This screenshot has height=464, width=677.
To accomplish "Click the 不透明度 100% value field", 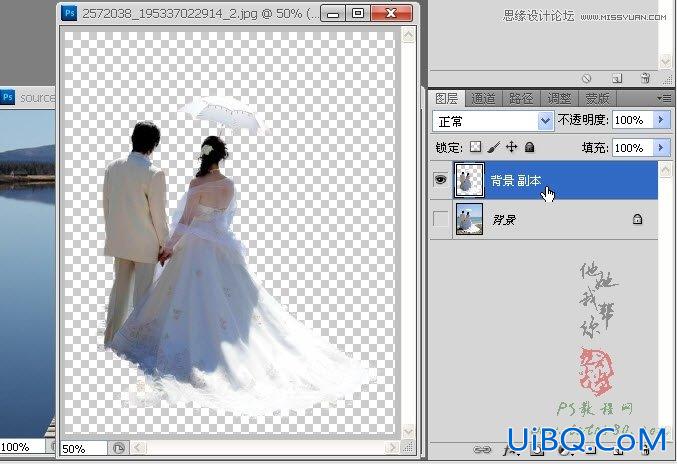I will [x=633, y=120].
